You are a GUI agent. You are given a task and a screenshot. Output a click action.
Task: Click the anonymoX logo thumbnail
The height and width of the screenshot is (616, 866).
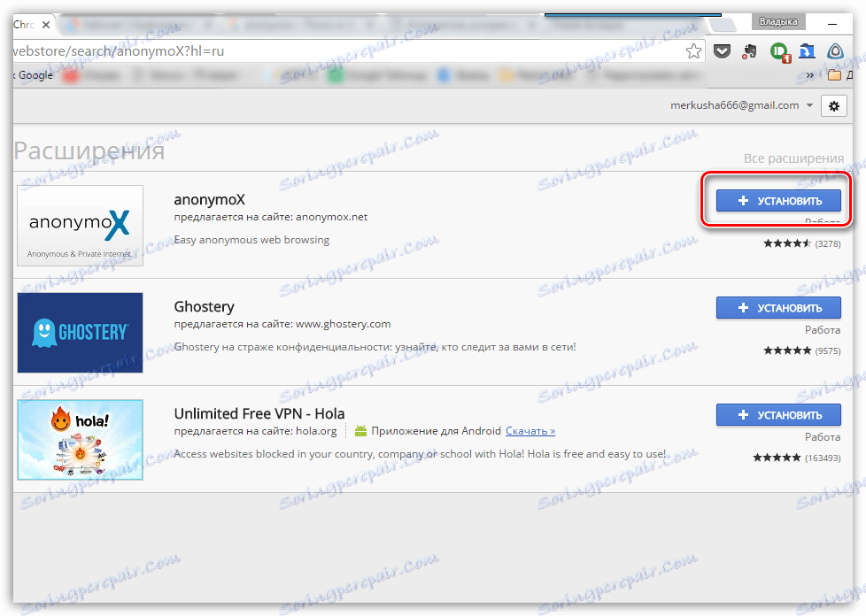pos(80,226)
